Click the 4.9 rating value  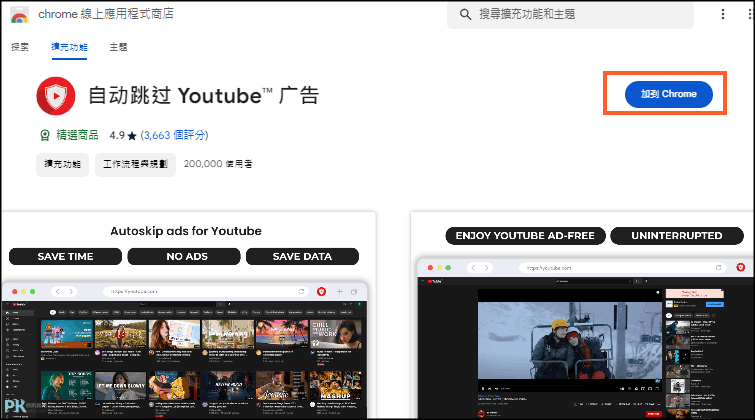[x=117, y=135]
